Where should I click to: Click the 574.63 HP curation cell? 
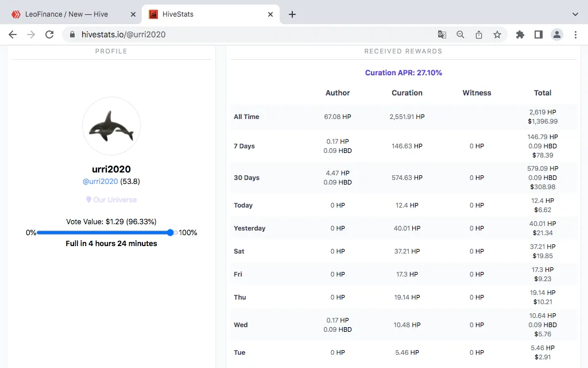(x=407, y=178)
